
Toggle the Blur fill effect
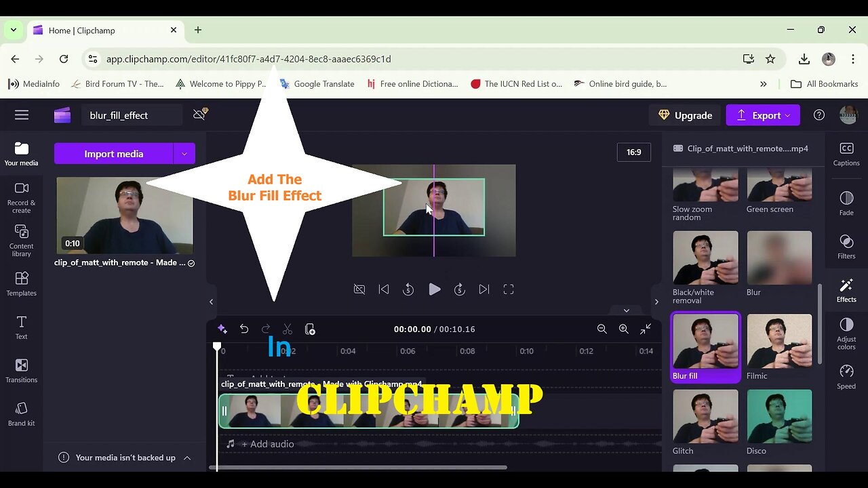tap(705, 348)
